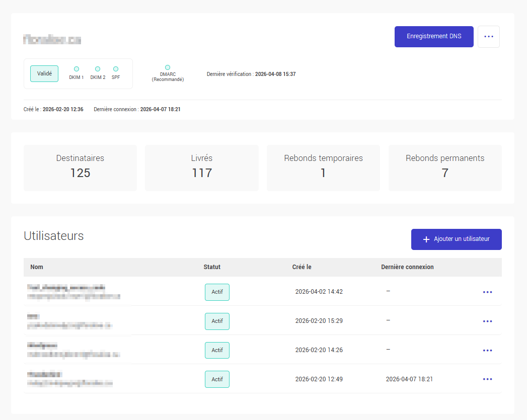Click the DMARC (Recommandé) status icon
The image size is (527, 420).
click(x=168, y=68)
